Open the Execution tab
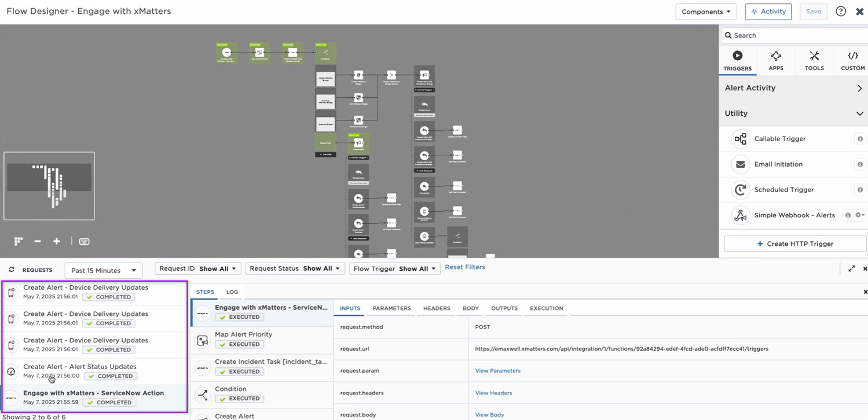The image size is (868, 420). 547,308
